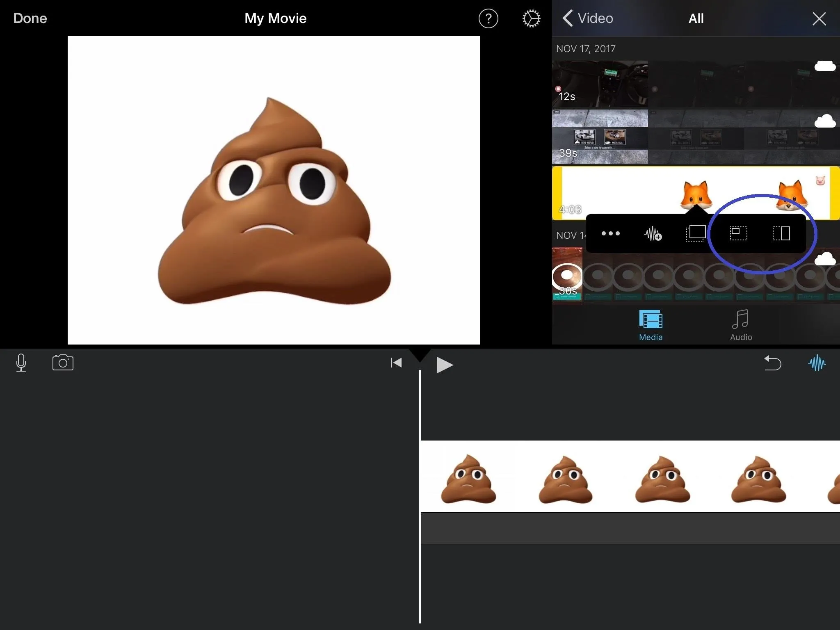
Task: Skip to beginning of timeline
Action: [396, 363]
